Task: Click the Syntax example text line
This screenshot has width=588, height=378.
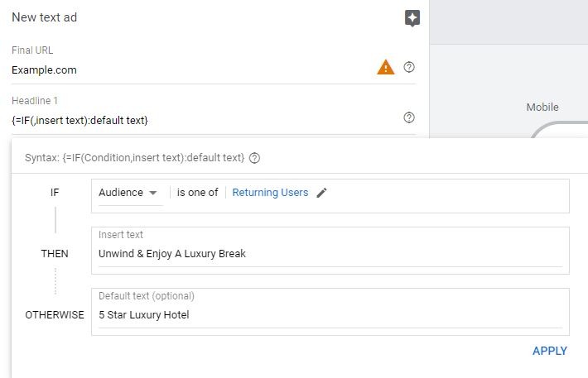Action: [135, 158]
